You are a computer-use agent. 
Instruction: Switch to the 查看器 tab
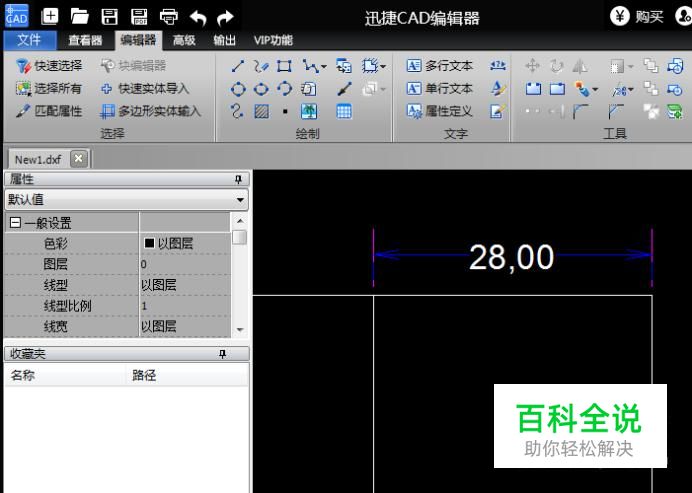coord(85,40)
